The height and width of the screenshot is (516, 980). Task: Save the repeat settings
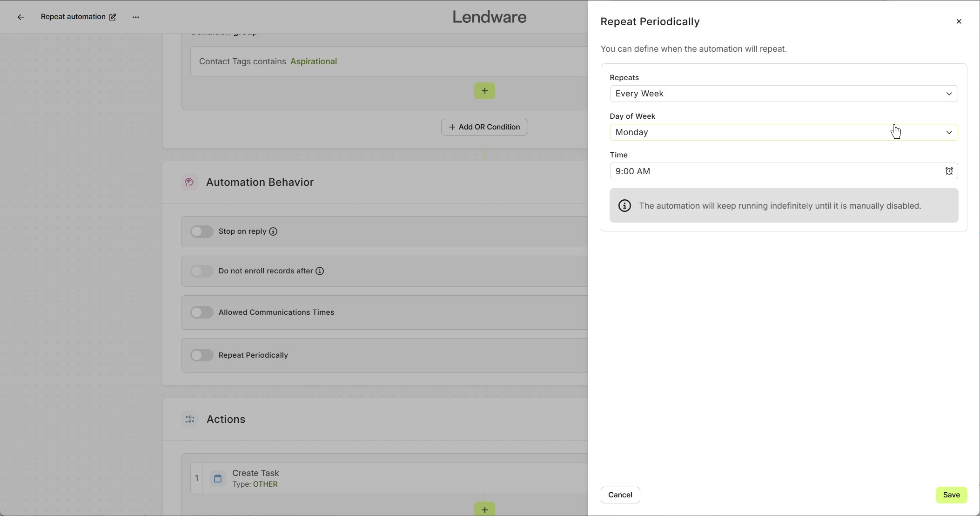(951, 495)
